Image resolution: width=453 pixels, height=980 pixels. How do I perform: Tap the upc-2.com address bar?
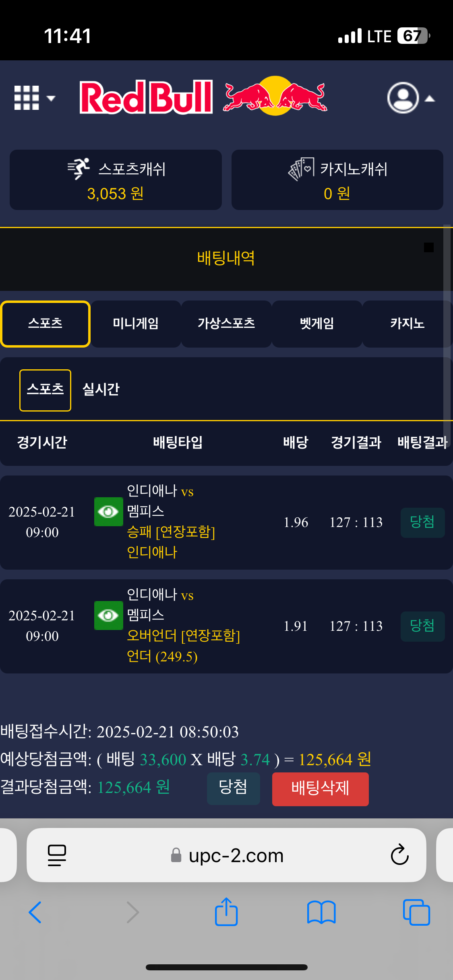[236, 855]
